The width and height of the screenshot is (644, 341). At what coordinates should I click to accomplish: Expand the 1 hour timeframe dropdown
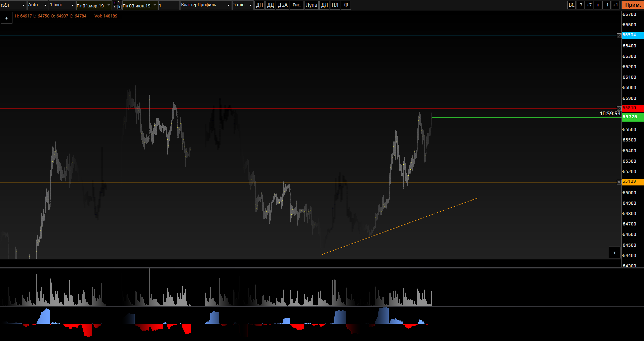pyautogui.click(x=62, y=5)
